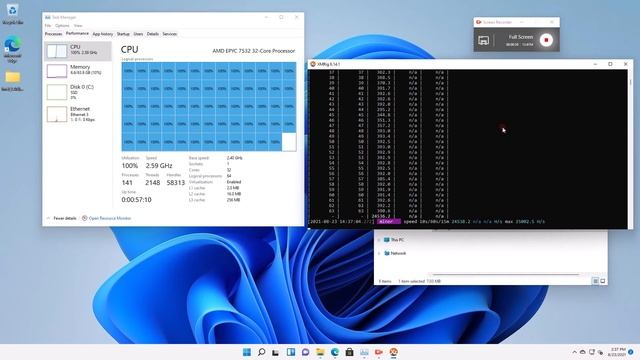Open the Options menu in Task Manager
640x360 pixels.
(62, 26)
